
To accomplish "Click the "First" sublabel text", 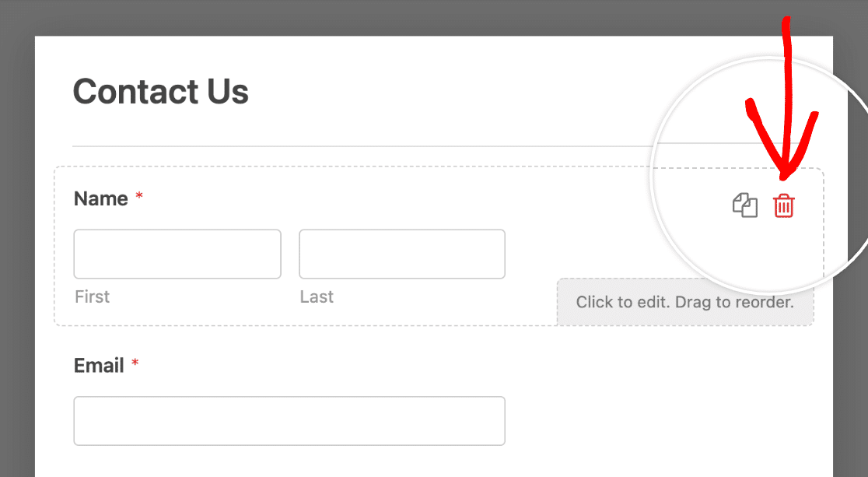I will (x=92, y=296).
